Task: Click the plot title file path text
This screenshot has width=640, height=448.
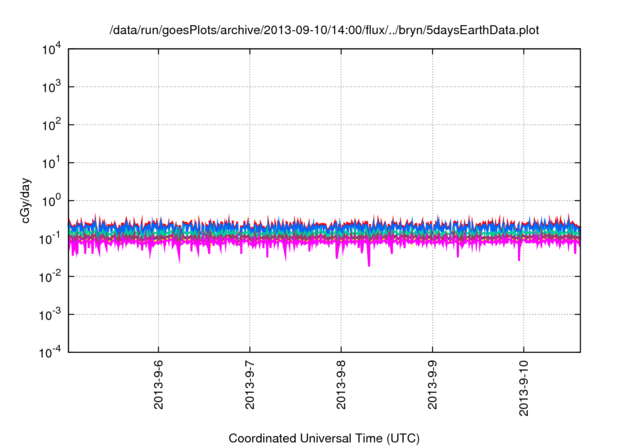Action: [324, 30]
